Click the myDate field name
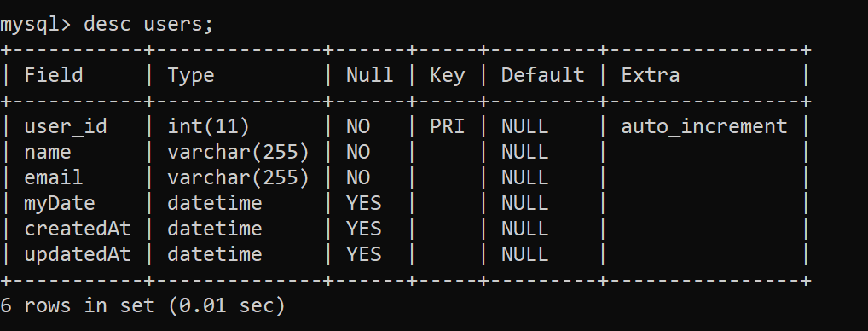 pos(59,204)
